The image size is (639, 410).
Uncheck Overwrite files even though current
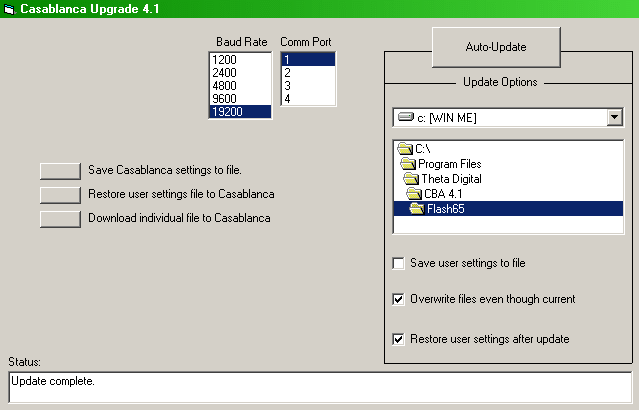[x=399, y=299]
